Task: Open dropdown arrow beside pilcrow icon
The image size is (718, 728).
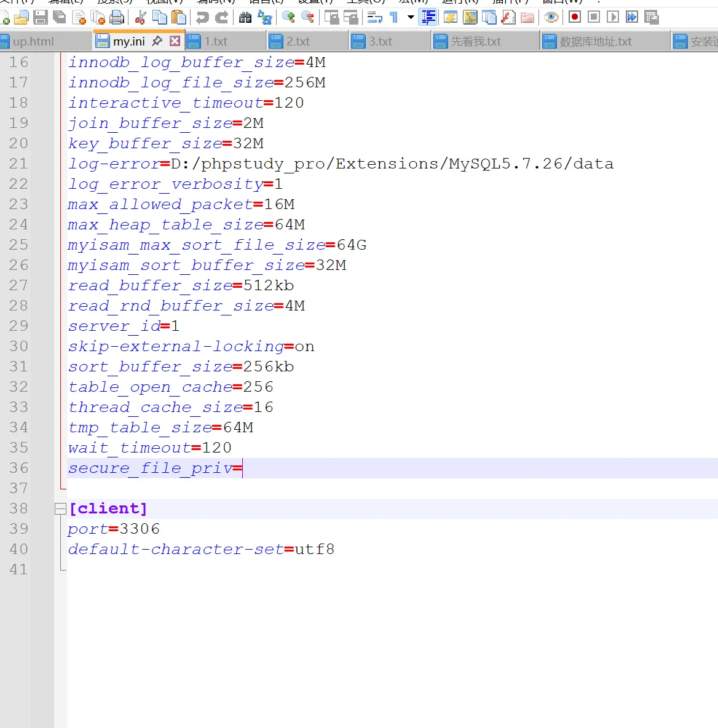Action: click(411, 17)
